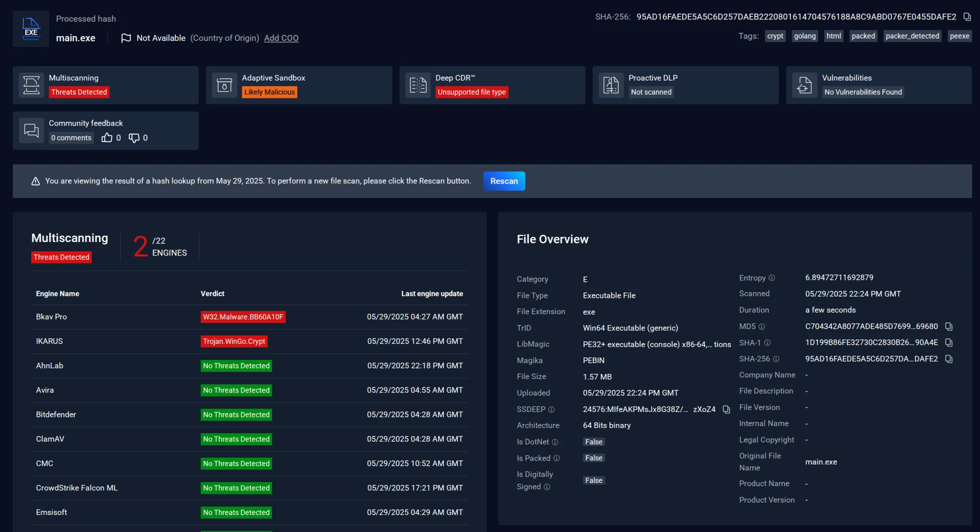Select the packed tag

tap(863, 36)
